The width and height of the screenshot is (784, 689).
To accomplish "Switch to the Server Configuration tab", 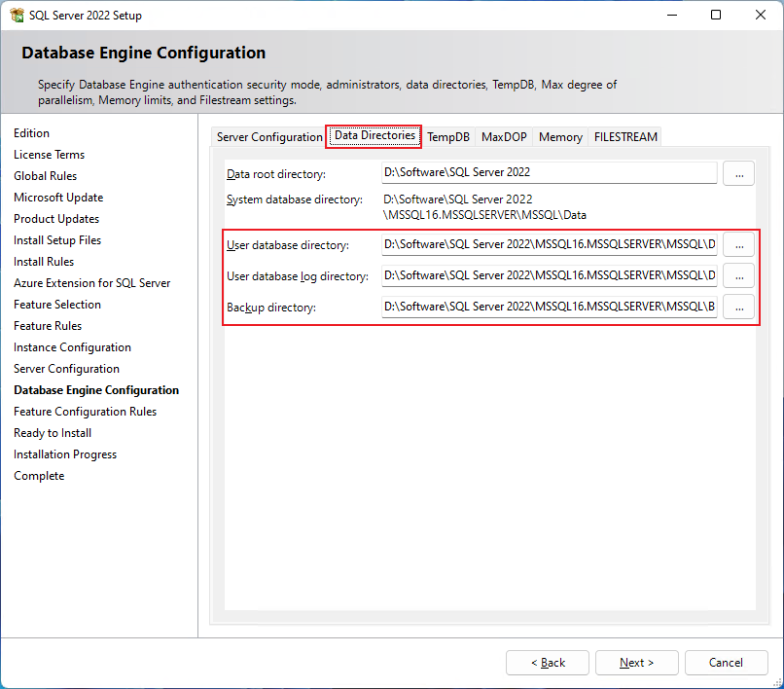I will point(269,136).
